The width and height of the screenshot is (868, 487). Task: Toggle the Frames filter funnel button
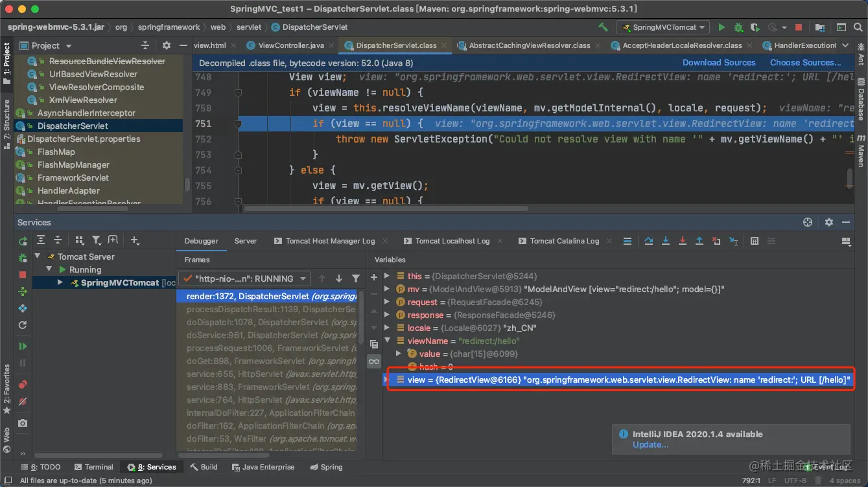(356, 278)
